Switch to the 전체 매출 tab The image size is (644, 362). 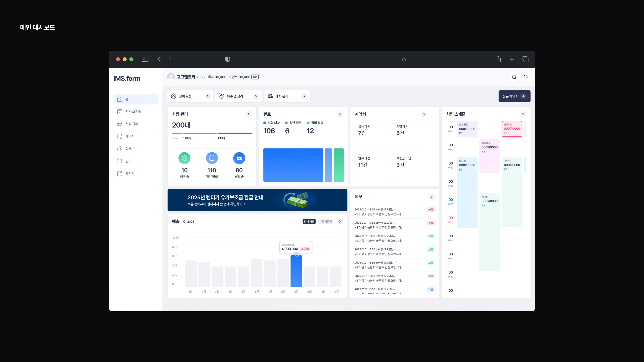tap(309, 222)
